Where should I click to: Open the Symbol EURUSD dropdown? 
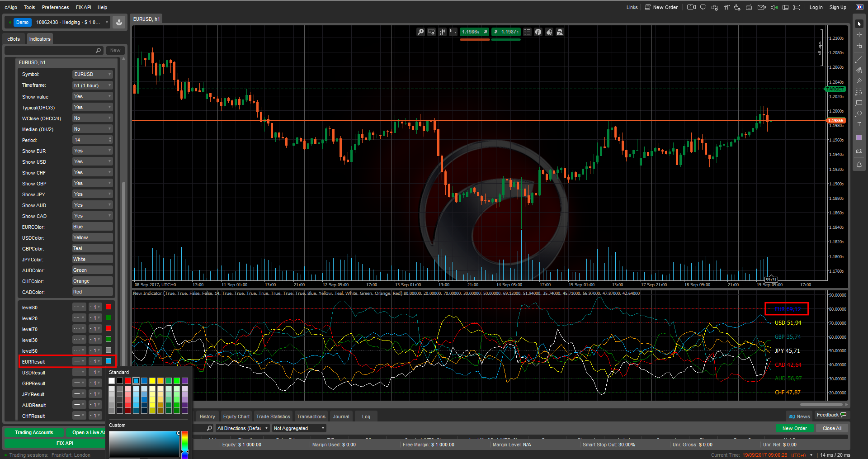coord(92,74)
